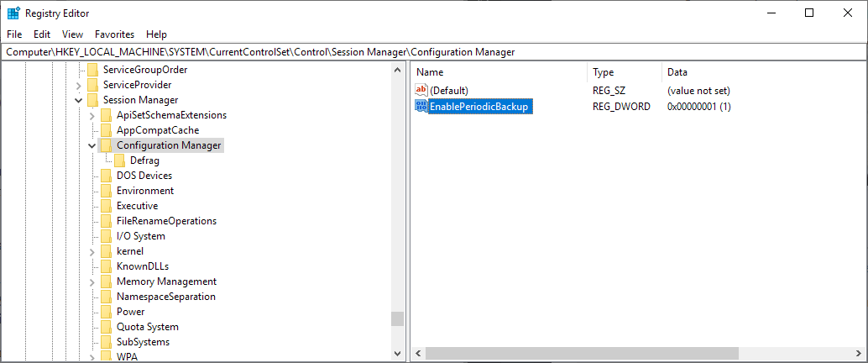The width and height of the screenshot is (868, 363).
Task: Open the File menu
Action: tap(14, 34)
